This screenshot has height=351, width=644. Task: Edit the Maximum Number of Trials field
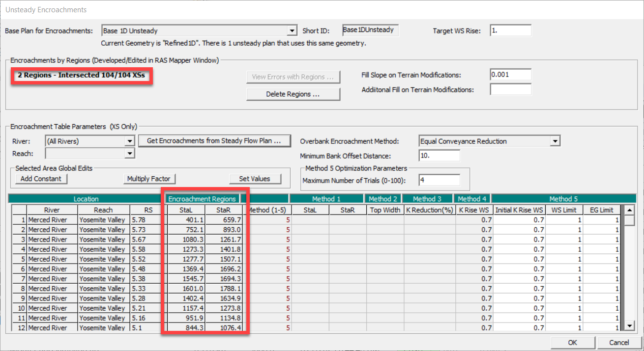click(439, 180)
